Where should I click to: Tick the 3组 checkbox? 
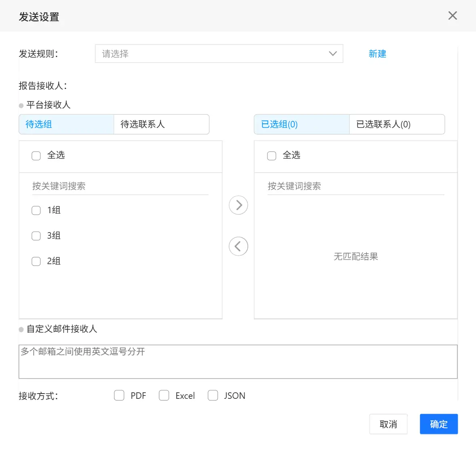(36, 236)
